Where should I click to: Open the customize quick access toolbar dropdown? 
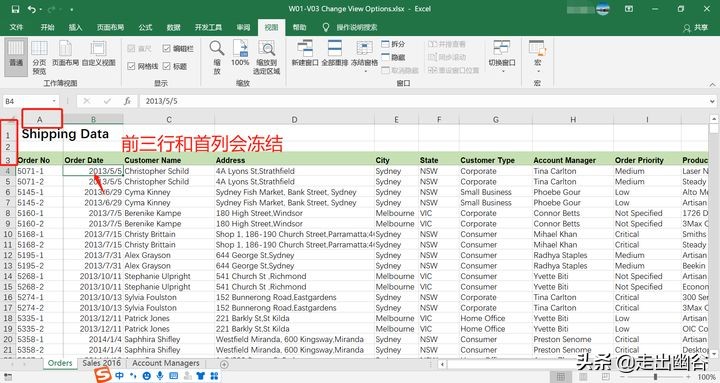pyautogui.click(x=72, y=9)
